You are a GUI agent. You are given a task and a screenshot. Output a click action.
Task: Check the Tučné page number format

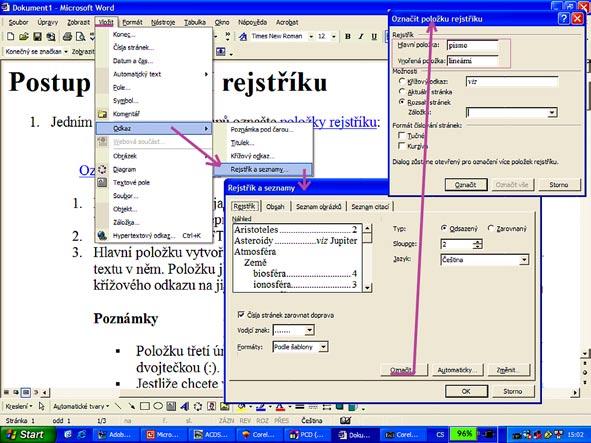[x=402, y=135]
